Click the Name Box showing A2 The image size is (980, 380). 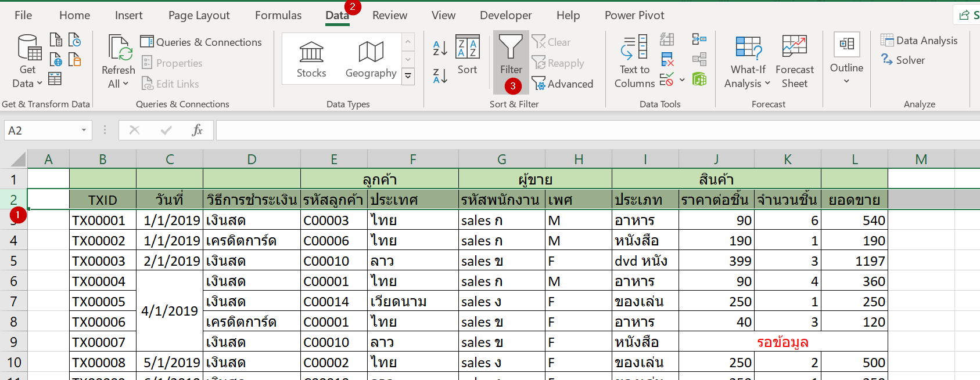tap(41, 131)
